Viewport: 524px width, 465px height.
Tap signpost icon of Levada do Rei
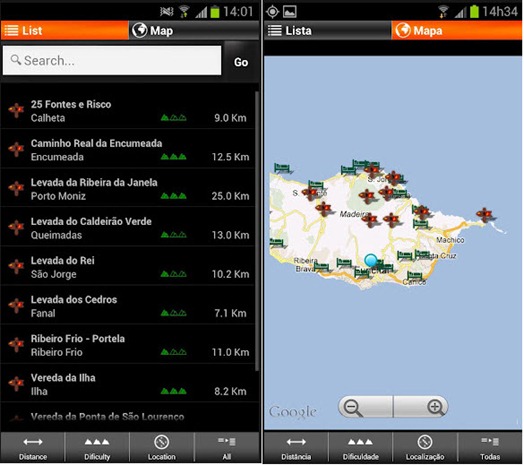click(16, 266)
